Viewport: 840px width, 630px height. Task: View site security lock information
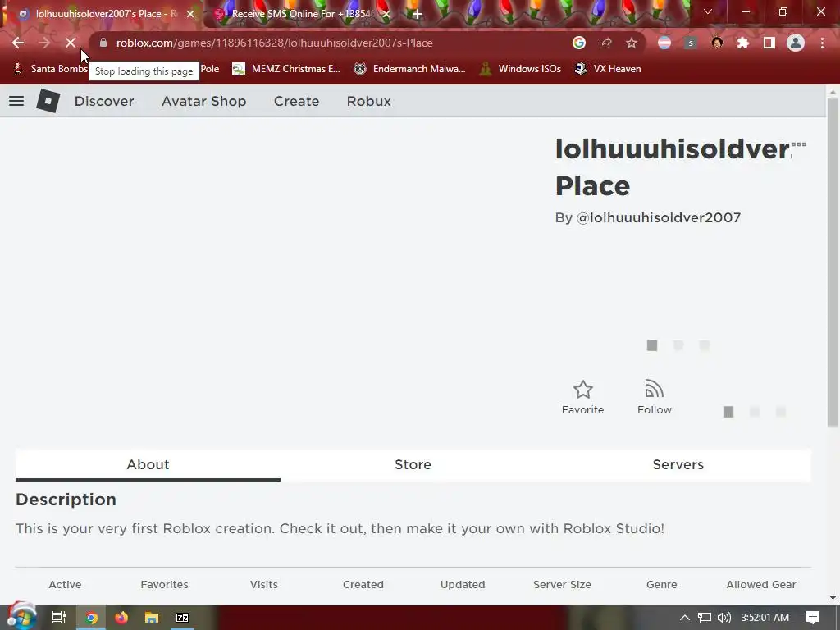coord(103,43)
